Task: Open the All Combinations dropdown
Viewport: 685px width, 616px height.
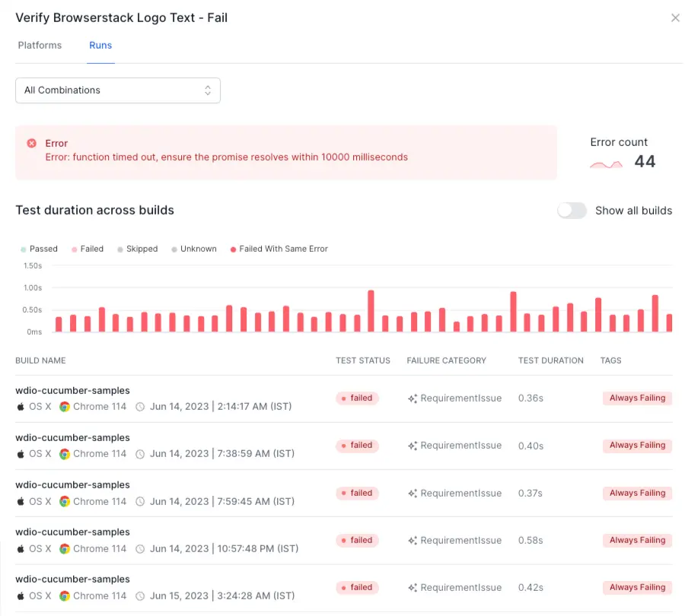Action: 118,90
